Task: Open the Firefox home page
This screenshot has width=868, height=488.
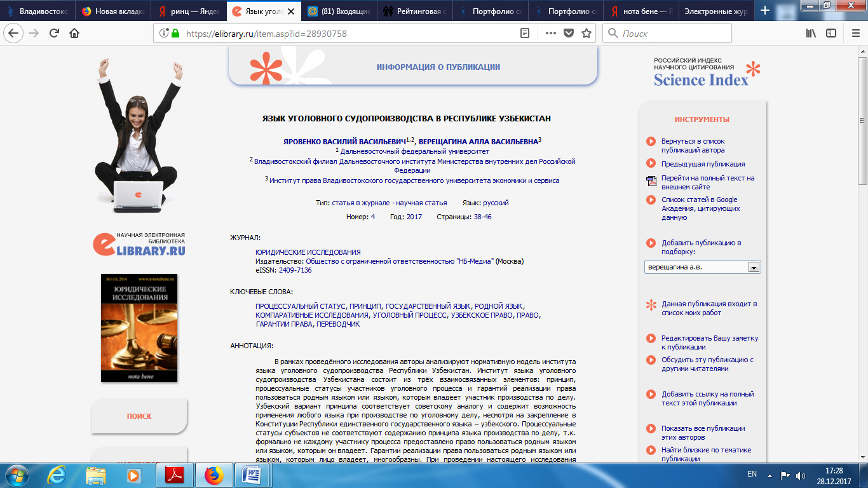Action: (74, 33)
